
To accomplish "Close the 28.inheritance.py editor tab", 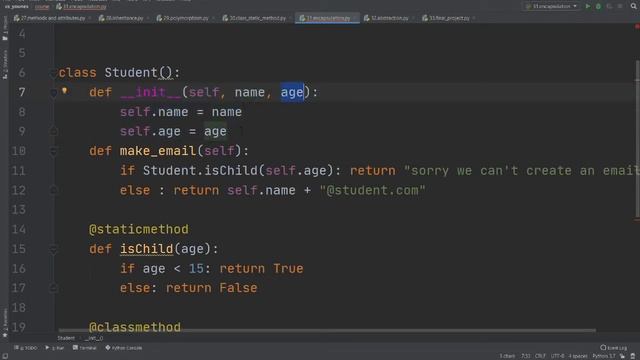I will (x=147, y=18).
